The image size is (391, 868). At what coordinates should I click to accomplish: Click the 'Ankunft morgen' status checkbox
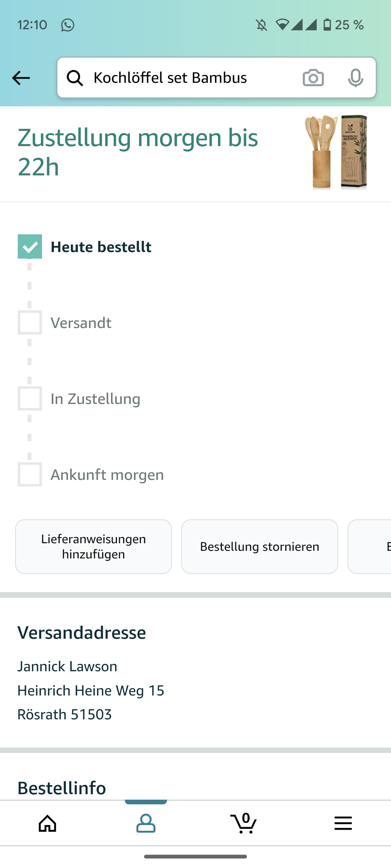click(x=30, y=475)
